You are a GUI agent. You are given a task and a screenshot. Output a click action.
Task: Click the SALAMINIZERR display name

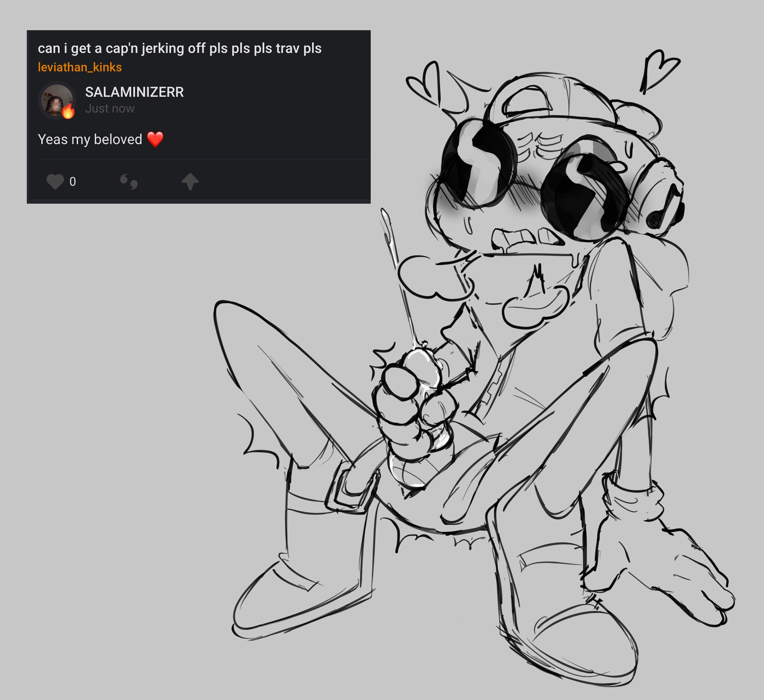135,92
